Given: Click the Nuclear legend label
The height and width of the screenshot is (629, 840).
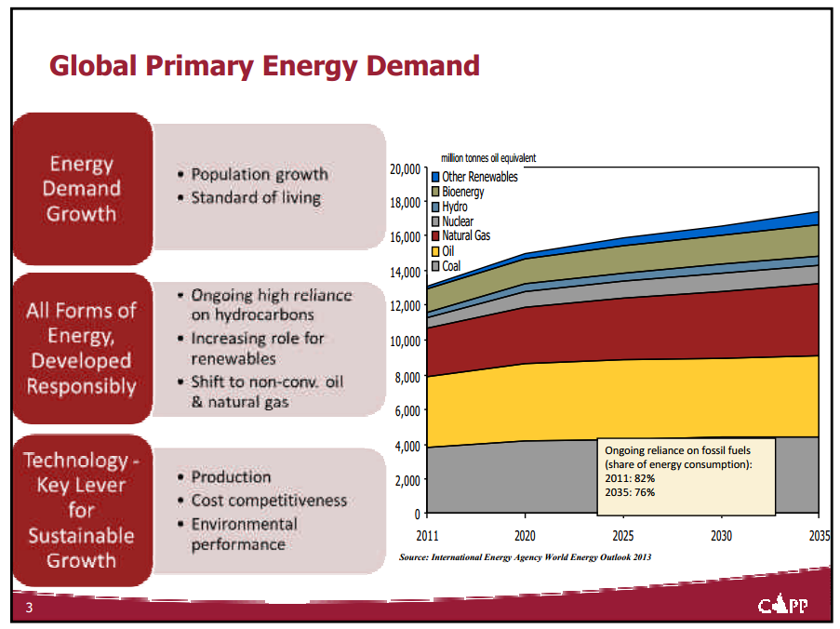Looking at the screenshot, I should point(458,221).
